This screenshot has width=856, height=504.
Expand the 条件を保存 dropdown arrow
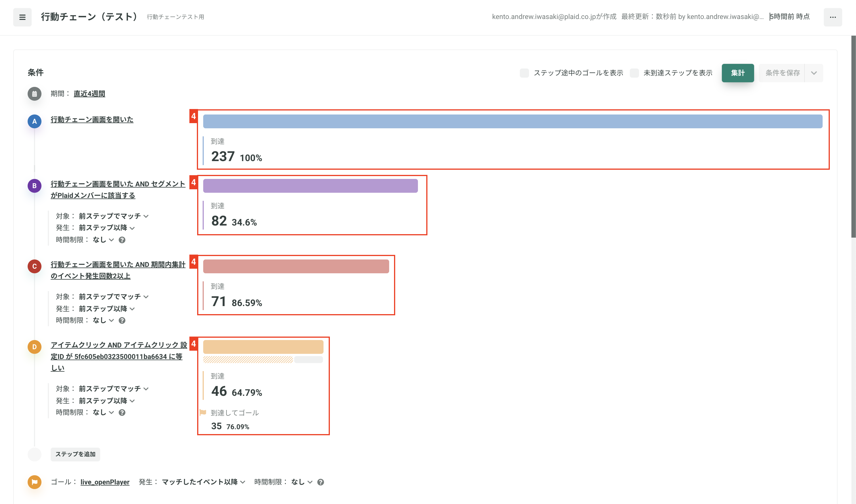(813, 73)
